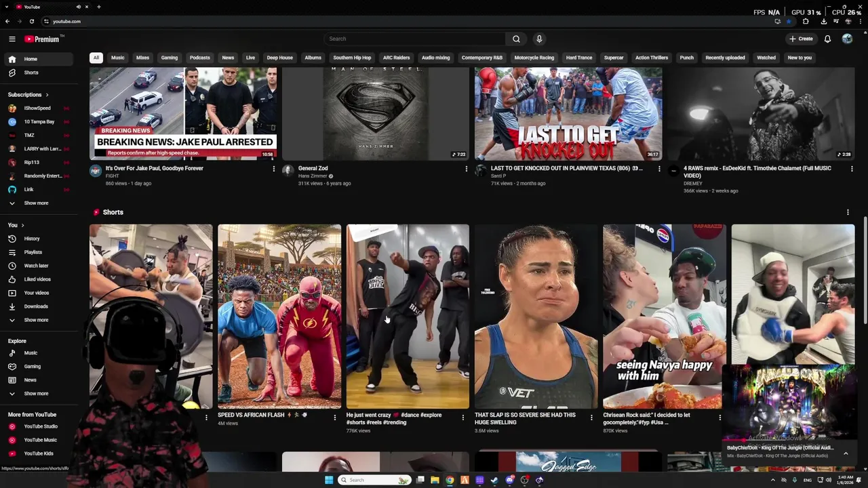The width and height of the screenshot is (868, 488).
Task: Open YouTube Studio link
Action: [x=37, y=426]
